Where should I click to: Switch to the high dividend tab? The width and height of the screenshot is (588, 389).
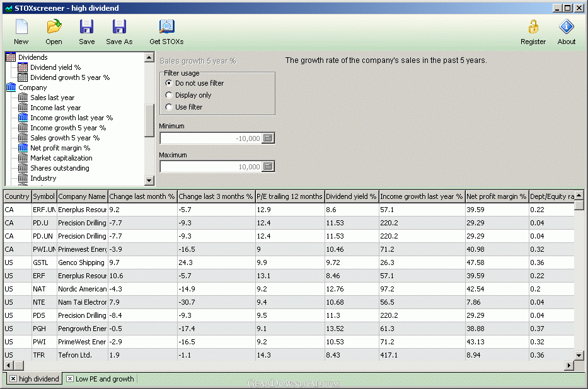[39, 379]
